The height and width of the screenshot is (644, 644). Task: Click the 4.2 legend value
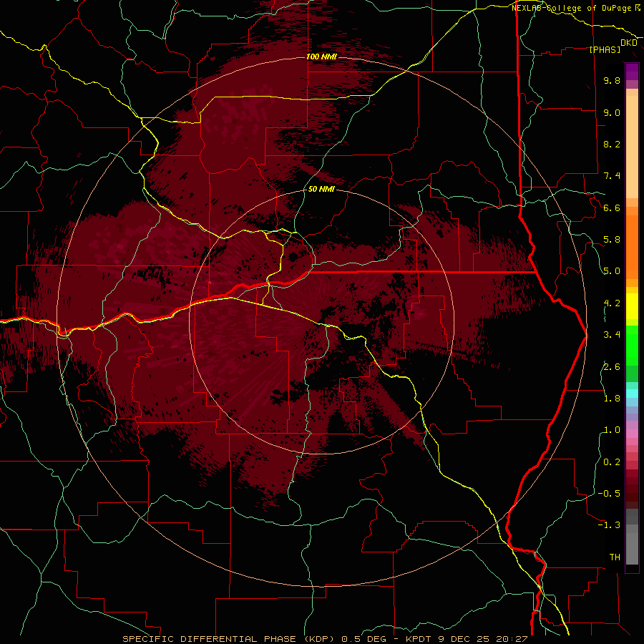pos(612,303)
